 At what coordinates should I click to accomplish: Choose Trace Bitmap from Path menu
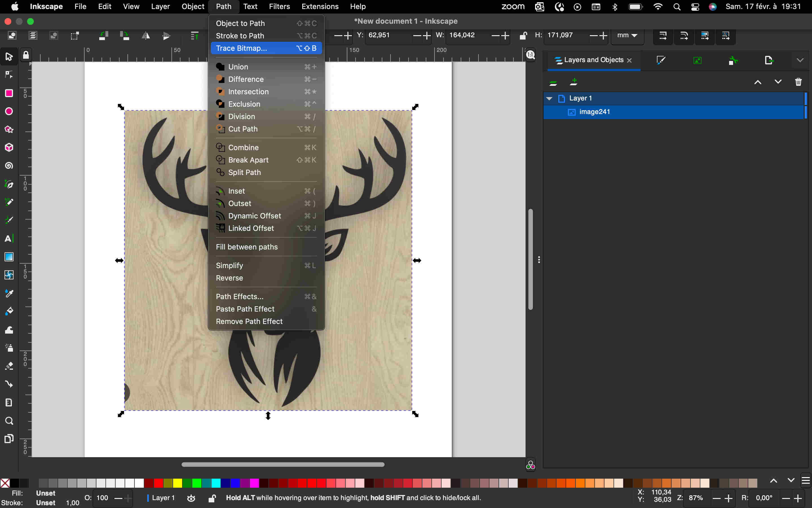266,48
